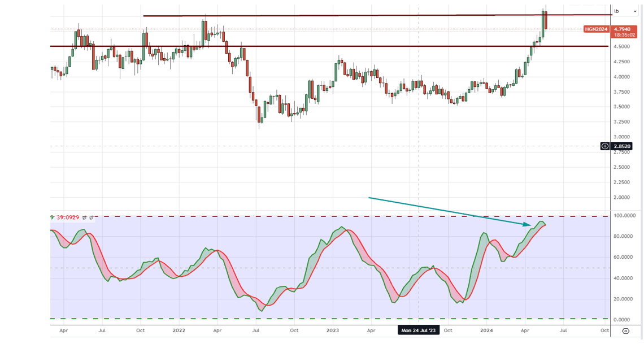This screenshot has width=644, height=344.
Task: Click second small circle icon after 39.0929
Action: tap(92, 217)
